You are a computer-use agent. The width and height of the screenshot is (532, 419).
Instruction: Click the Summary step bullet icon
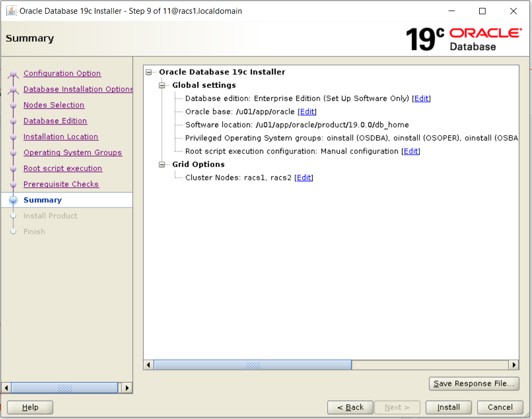point(13,200)
